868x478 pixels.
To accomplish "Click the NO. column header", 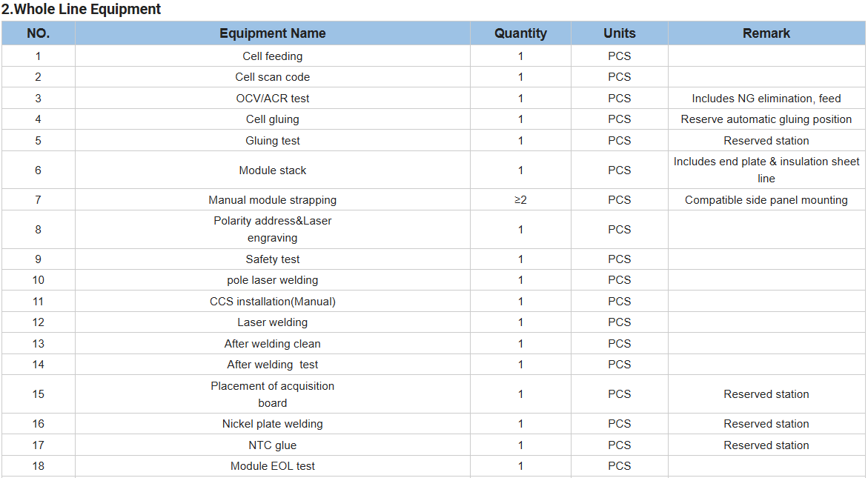I will pos(39,33).
